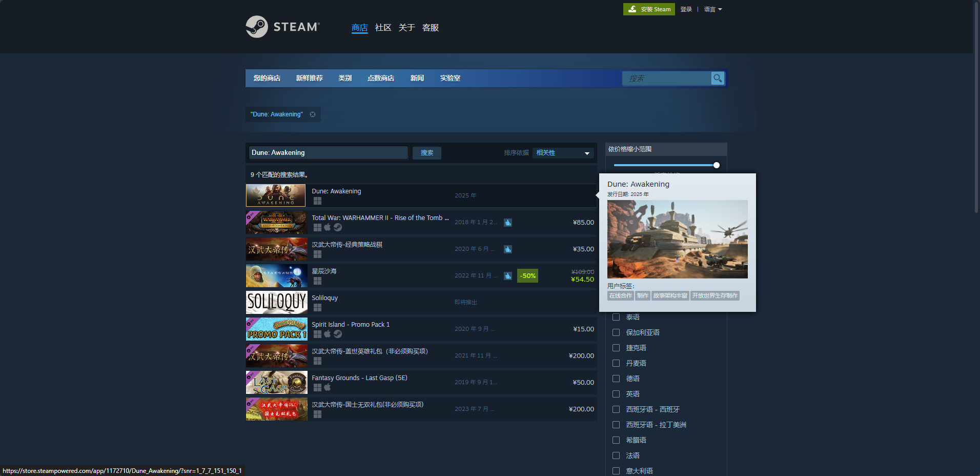980x476 pixels.
Task: Check the 丹麦语 language checkbox
Action: 616,363
